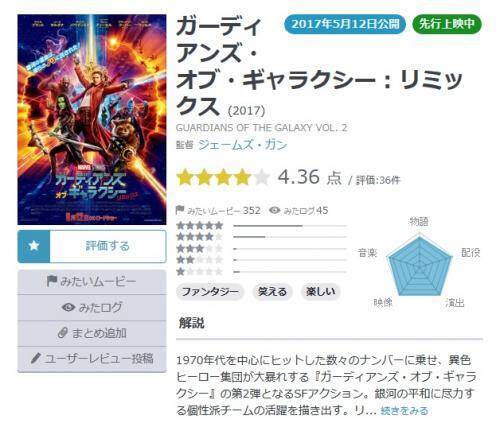Open the 評価する rating button
Screen dimensions: 500x431
[x=92, y=246]
